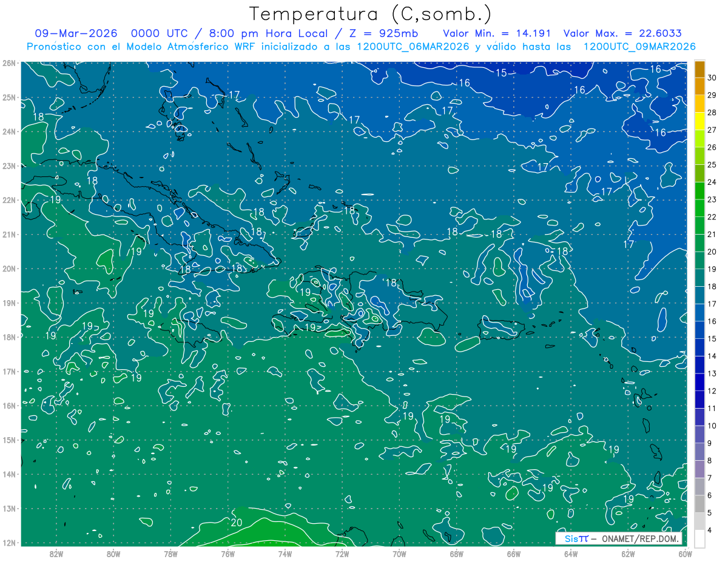This screenshot has height=562, width=728.
Task: Click the "Sisπ" logo text
Action: (576, 538)
